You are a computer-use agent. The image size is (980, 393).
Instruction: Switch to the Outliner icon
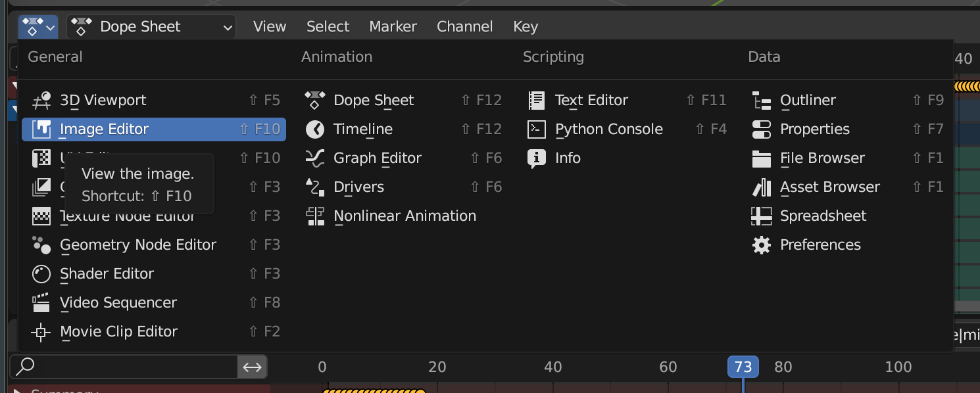tap(762, 101)
